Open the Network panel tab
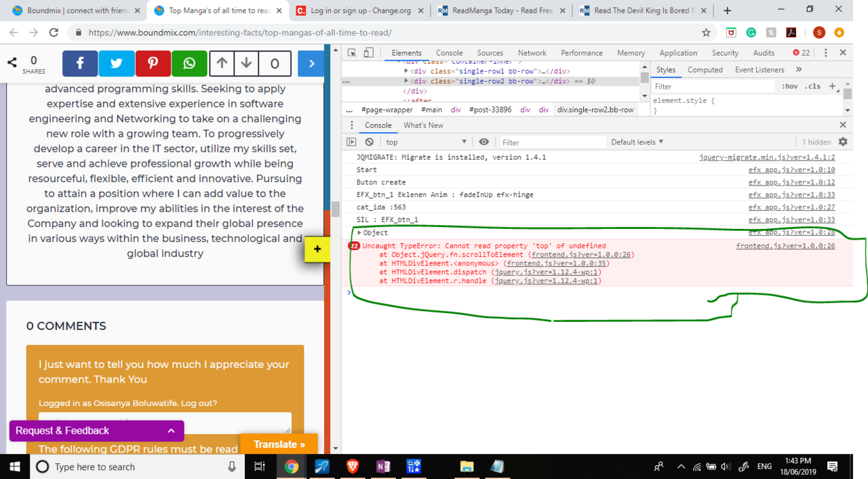The height and width of the screenshot is (479, 868). [x=532, y=53]
